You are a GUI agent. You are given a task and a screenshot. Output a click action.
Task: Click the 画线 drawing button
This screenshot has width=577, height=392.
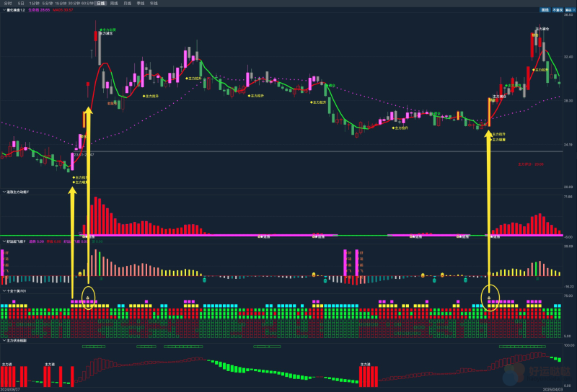[545, 10]
